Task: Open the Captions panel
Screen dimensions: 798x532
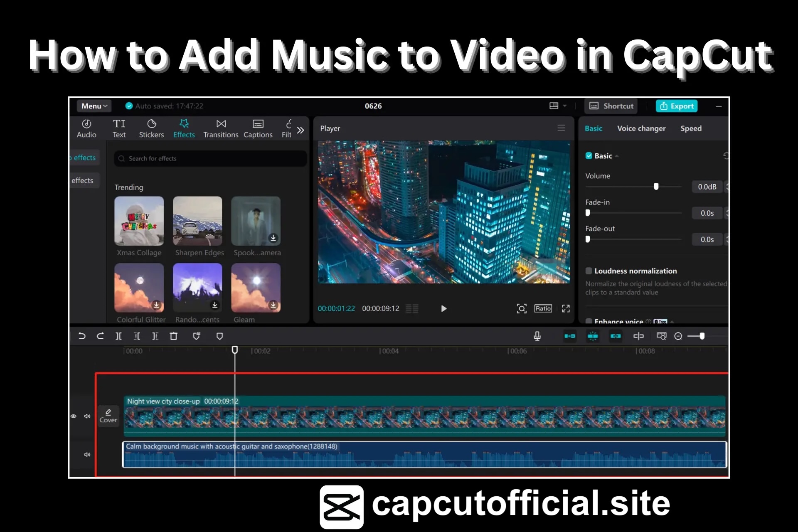Action: (x=258, y=128)
